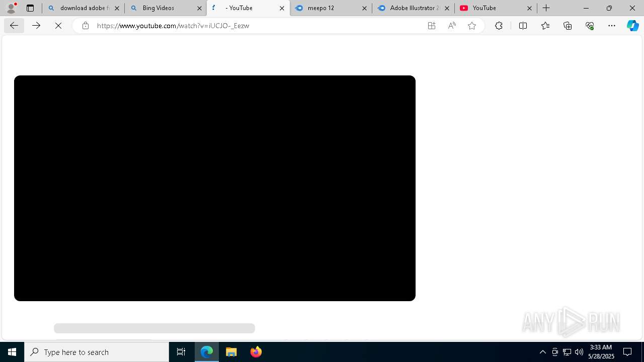Stop loading the page
Viewport: 644px width, 362px height.
pyautogui.click(x=58, y=26)
